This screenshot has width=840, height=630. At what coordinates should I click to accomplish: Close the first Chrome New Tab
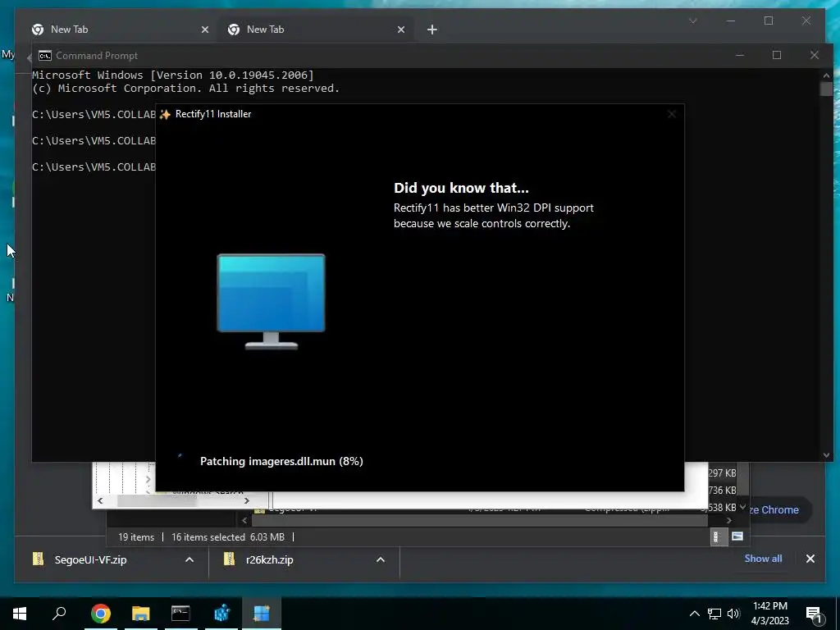(x=204, y=30)
